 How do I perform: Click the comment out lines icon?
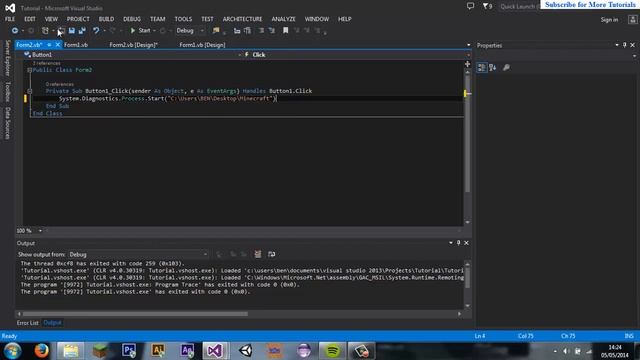(x=262, y=31)
